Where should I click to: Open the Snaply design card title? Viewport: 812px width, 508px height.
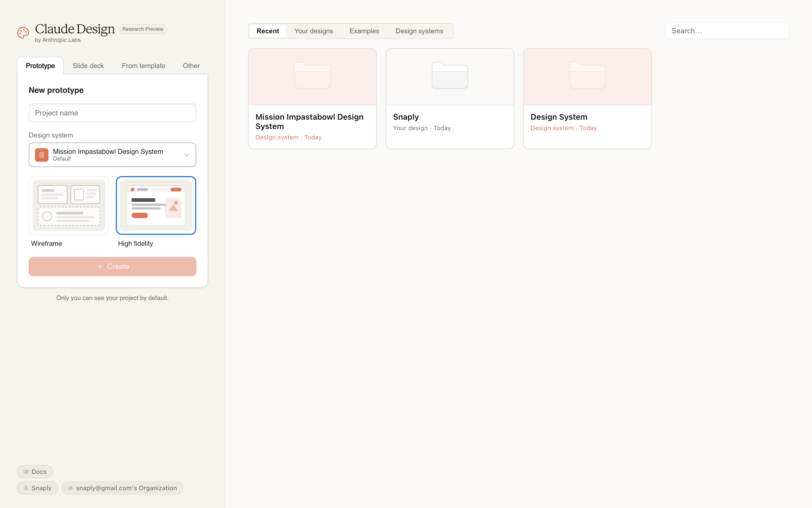(x=406, y=117)
